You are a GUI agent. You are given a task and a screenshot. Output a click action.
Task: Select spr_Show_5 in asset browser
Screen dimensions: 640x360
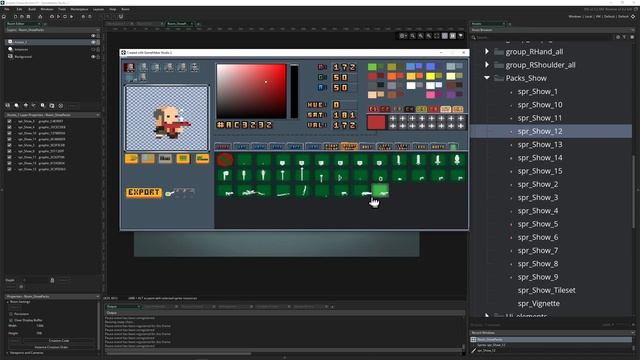click(x=538, y=224)
